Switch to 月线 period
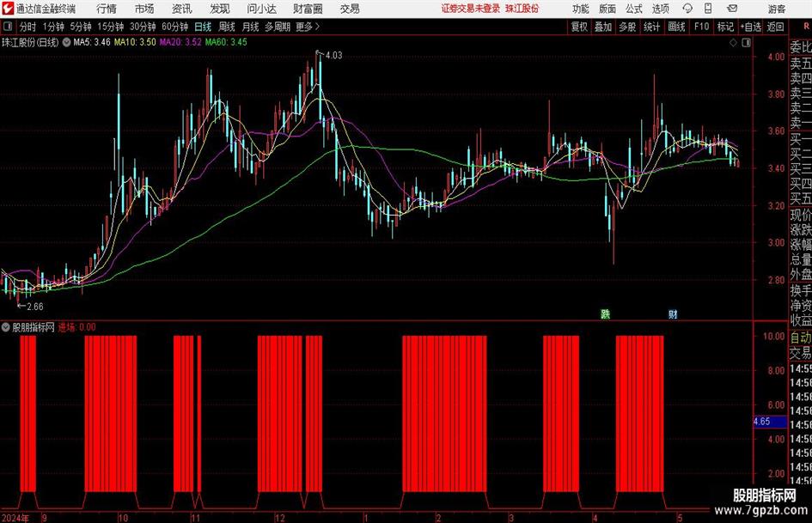Viewport: 812px width, 523px height. pyautogui.click(x=251, y=27)
